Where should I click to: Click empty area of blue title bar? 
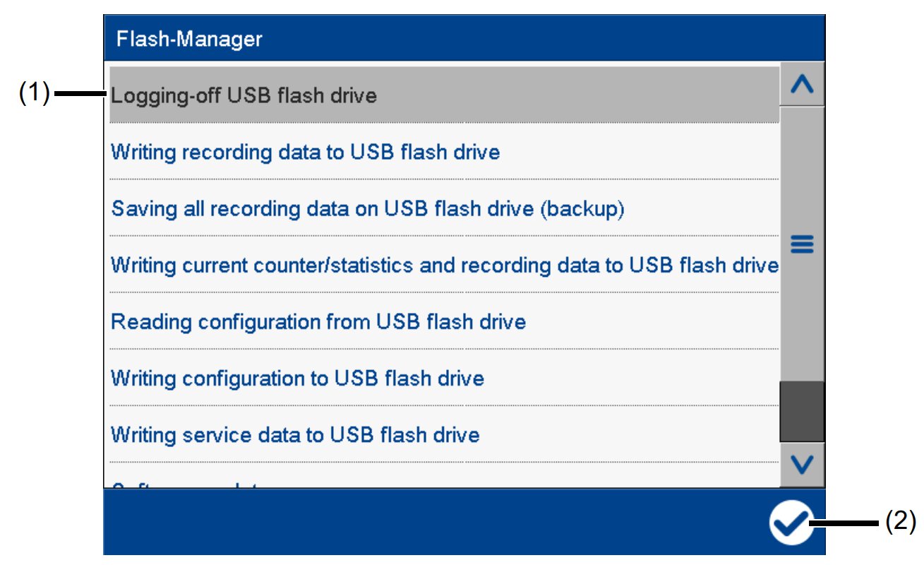coord(536,38)
